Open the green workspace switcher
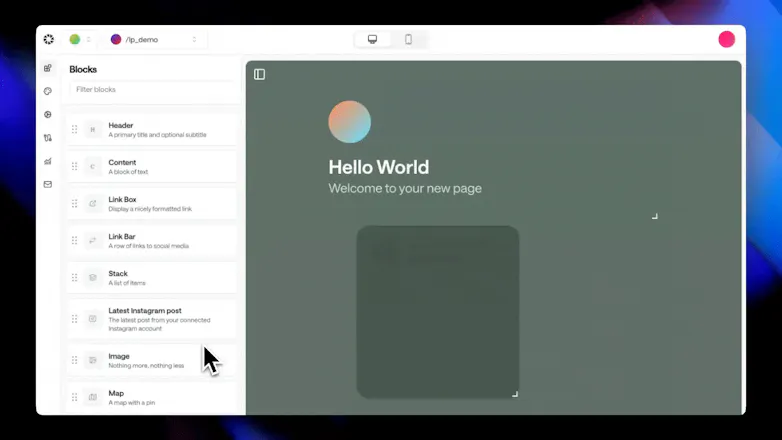This screenshot has width=782, height=440. point(80,39)
